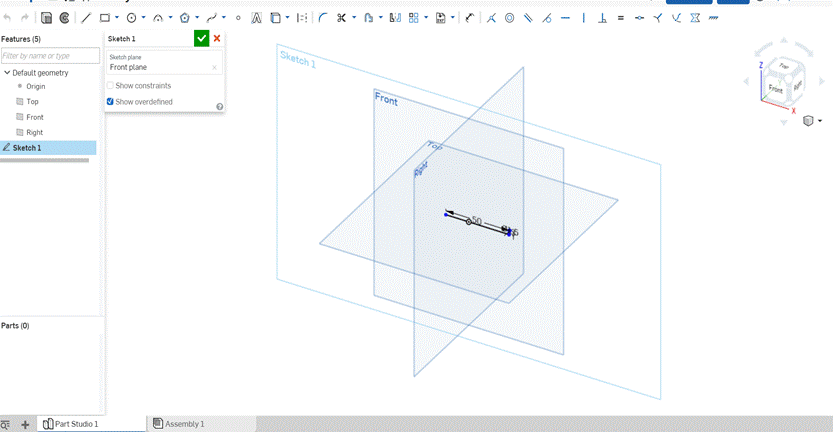
Task: Apply the Horizontal constraint
Action: pos(565,18)
